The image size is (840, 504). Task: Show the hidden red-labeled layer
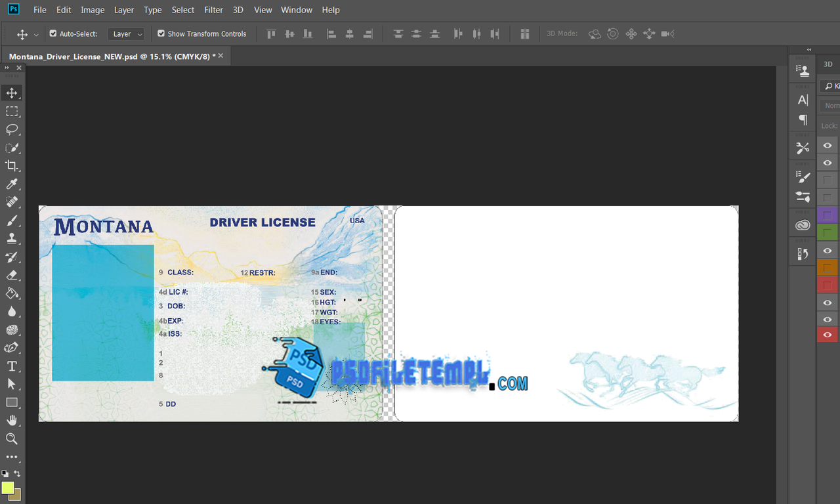828,285
